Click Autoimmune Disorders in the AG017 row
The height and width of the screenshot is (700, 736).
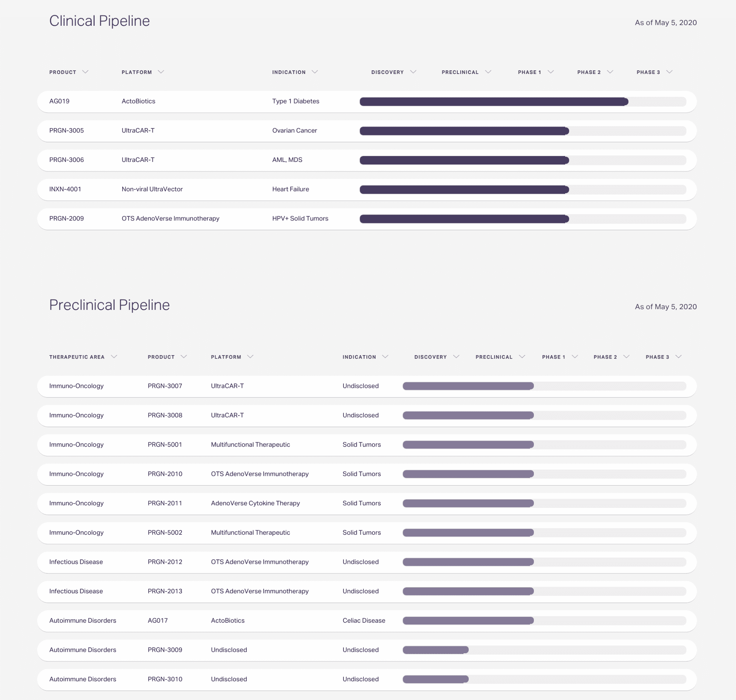[83, 621]
